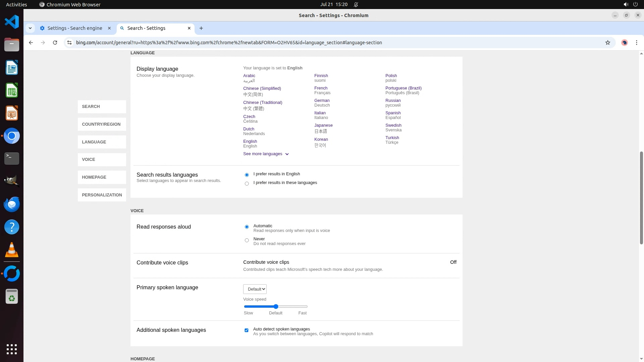
Task: Uncheck Auto detect spoken languages
Action: [247, 330]
